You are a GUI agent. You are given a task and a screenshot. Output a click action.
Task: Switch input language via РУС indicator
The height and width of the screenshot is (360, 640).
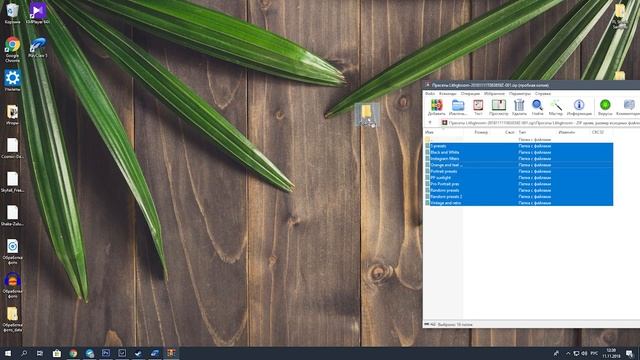[x=594, y=353]
